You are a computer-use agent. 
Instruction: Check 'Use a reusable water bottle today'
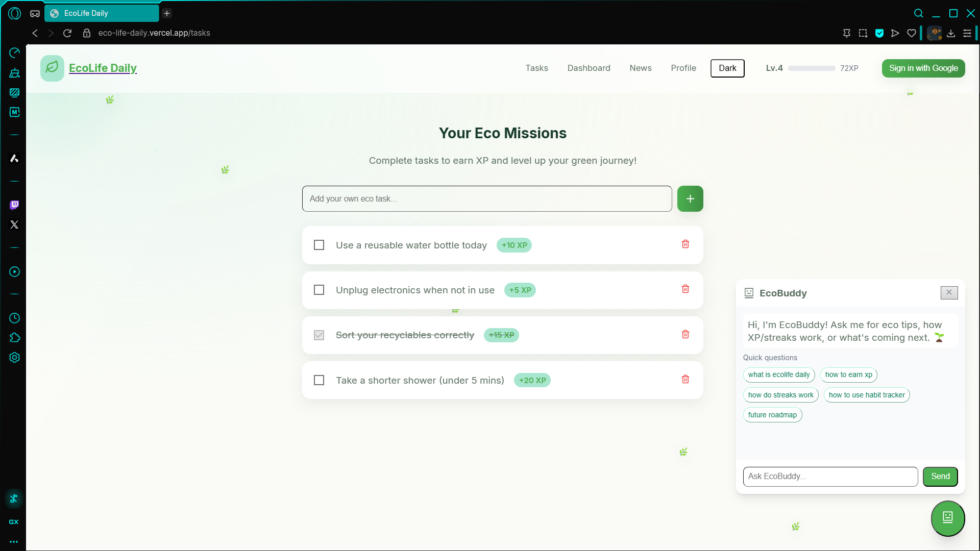319,245
